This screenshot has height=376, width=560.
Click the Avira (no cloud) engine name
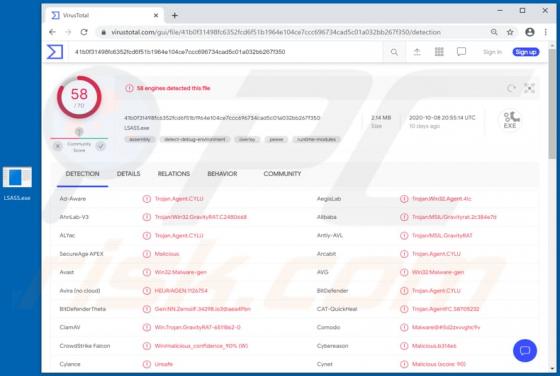pyautogui.click(x=80, y=291)
